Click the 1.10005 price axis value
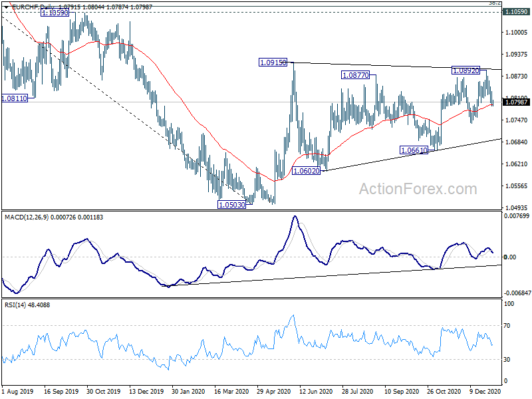This screenshot has height=399, width=532. point(516,32)
